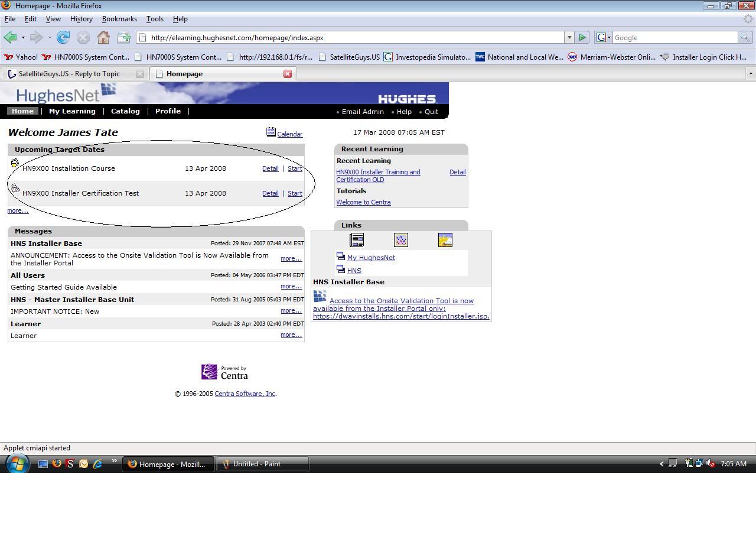
Task: Start the HN9X00 Installation Course
Action: tap(295, 168)
